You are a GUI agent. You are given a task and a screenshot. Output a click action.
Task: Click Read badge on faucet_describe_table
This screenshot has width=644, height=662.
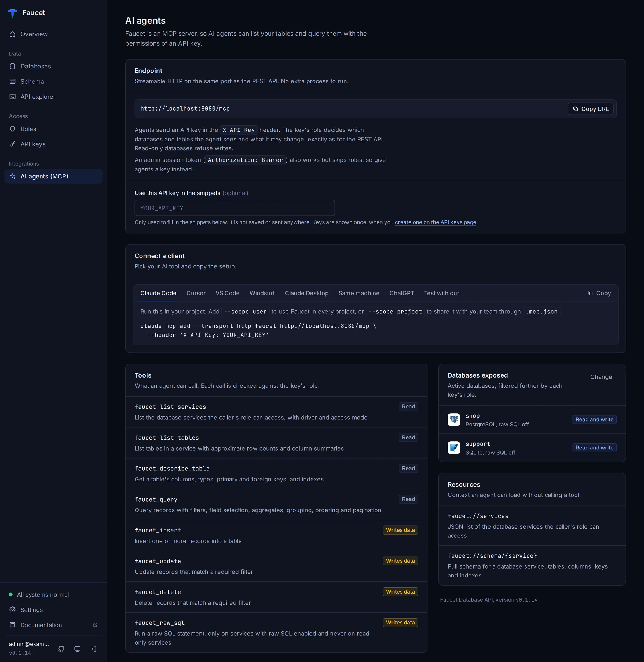coord(408,468)
